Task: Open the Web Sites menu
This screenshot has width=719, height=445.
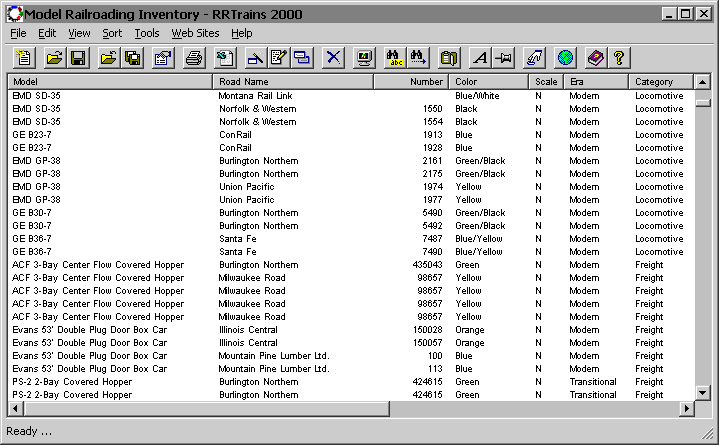Action: tap(195, 33)
